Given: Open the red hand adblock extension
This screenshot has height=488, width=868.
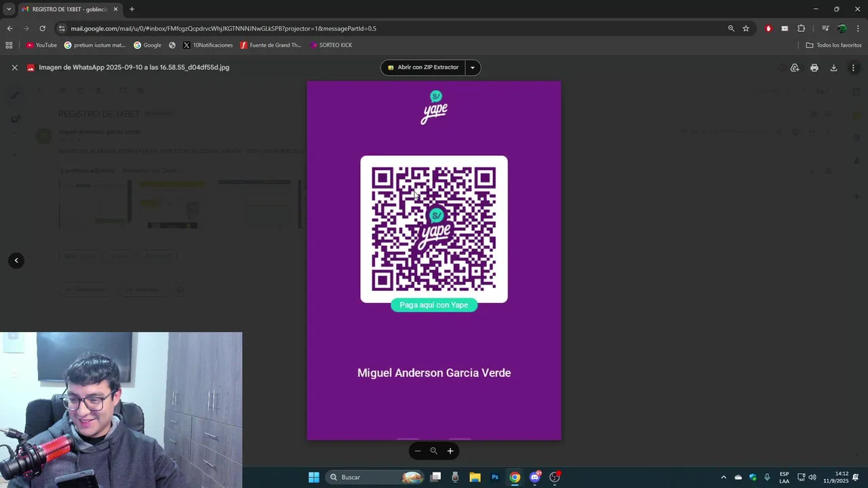Looking at the screenshot, I should (x=768, y=28).
